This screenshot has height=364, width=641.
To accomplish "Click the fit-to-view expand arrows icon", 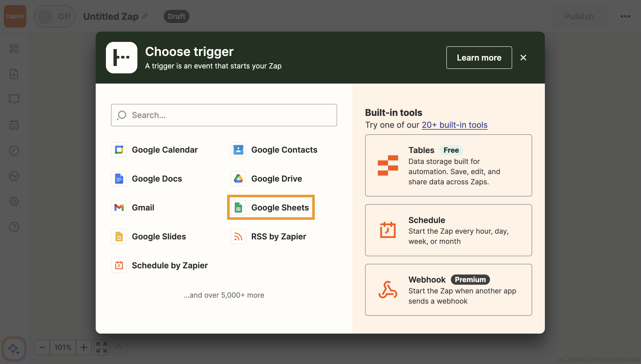I will coord(101,347).
